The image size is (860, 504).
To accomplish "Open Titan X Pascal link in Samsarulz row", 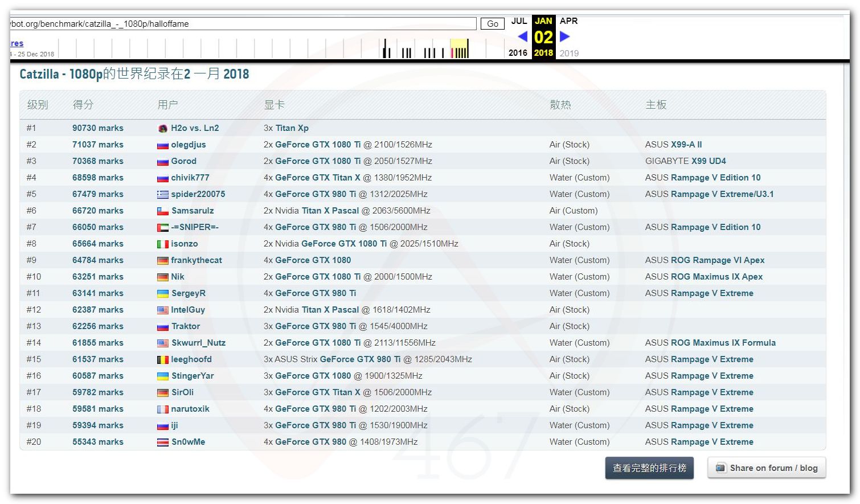I will tap(330, 211).
